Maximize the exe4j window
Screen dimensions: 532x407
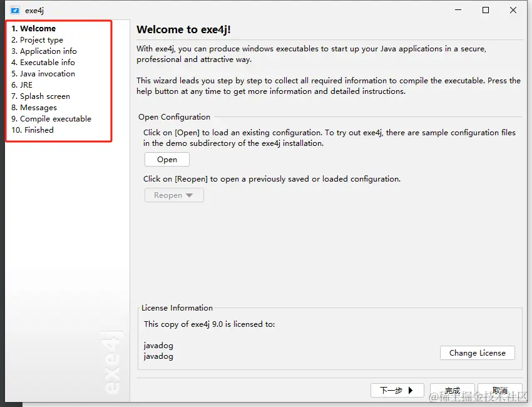tap(486, 10)
